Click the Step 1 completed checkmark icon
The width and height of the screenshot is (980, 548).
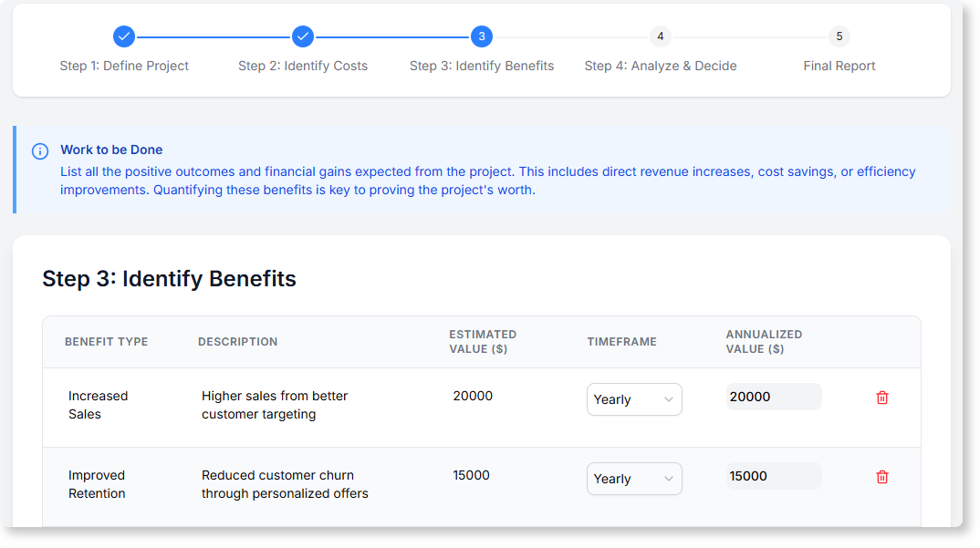(123, 36)
